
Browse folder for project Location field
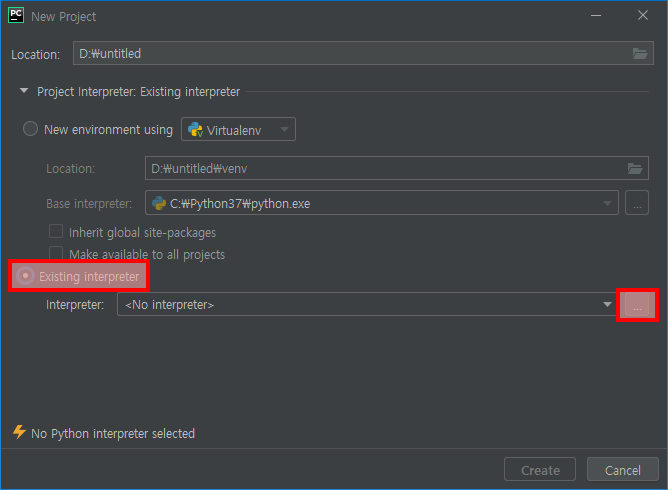(640, 54)
